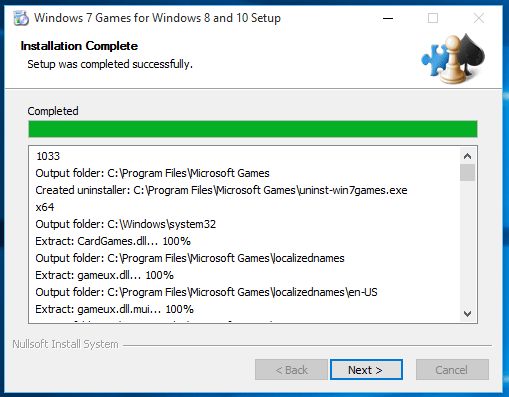Viewport: 509px width, 397px height.
Task: Click the chess pawn and spade games logo
Action: point(453,59)
